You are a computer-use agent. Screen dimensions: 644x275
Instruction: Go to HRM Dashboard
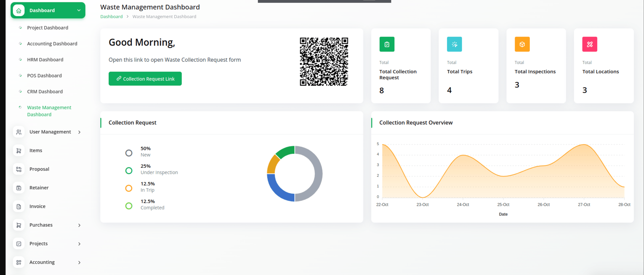click(x=45, y=60)
